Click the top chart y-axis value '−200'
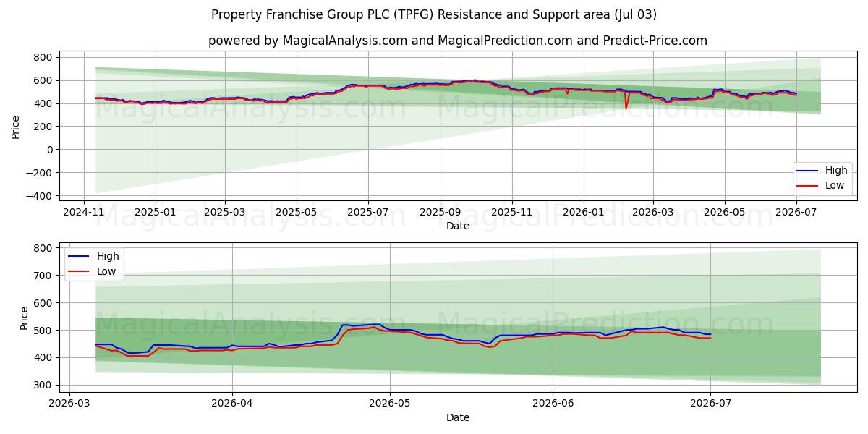The height and width of the screenshot is (434, 868). click(x=40, y=173)
